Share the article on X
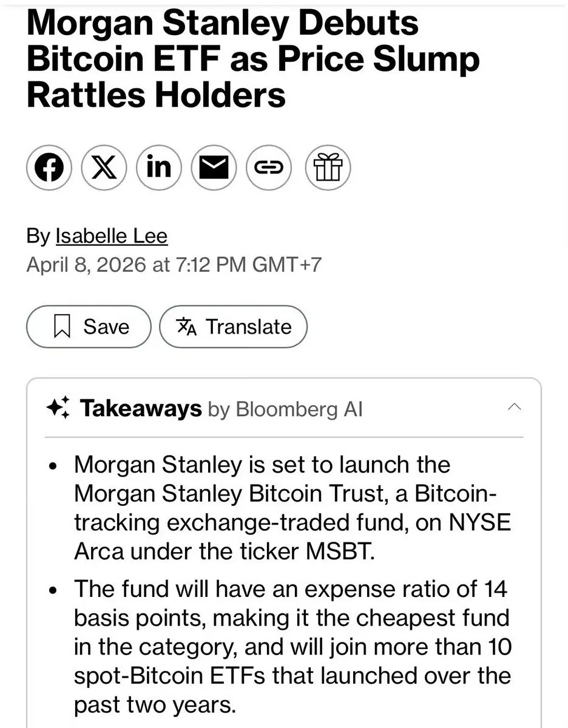 104,167
